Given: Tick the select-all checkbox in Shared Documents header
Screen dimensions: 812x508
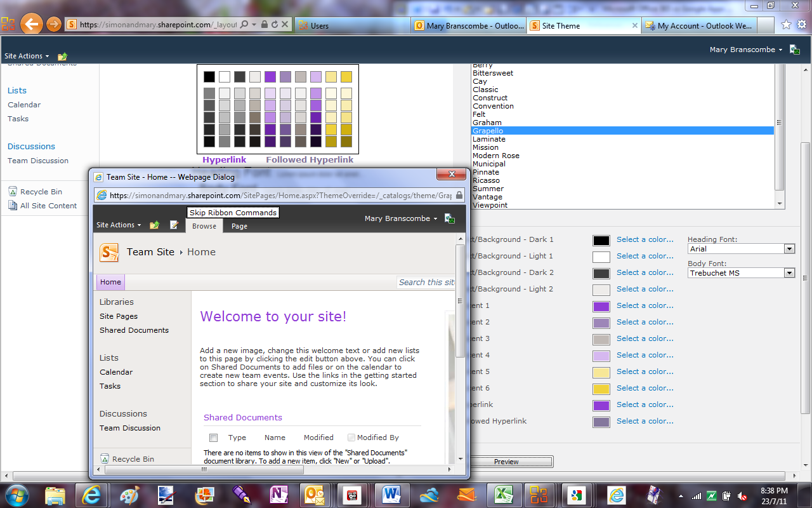Looking at the screenshot, I should coord(213,438).
